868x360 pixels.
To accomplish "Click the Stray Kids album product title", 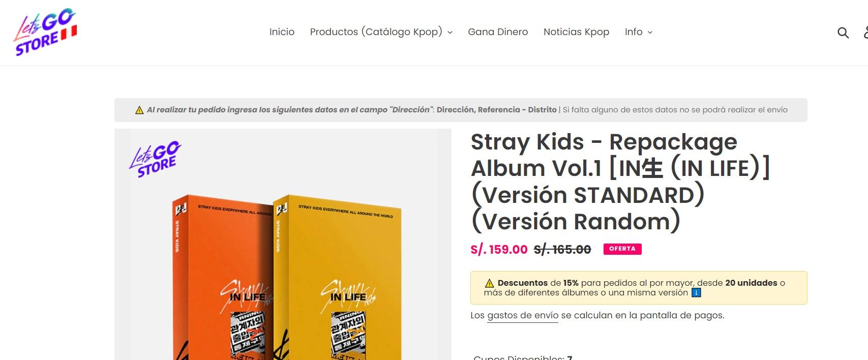I will 620,182.
